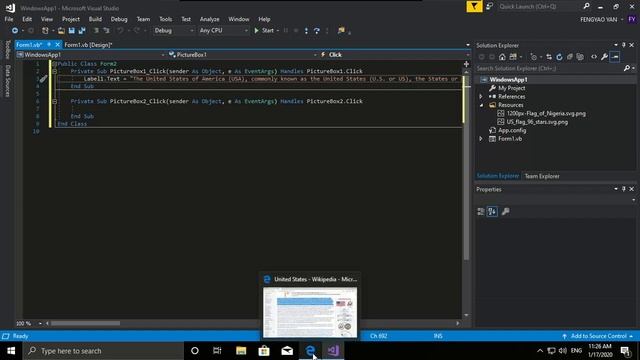Open the Build menu
The width and height of the screenshot is (640, 360).
pos(95,19)
